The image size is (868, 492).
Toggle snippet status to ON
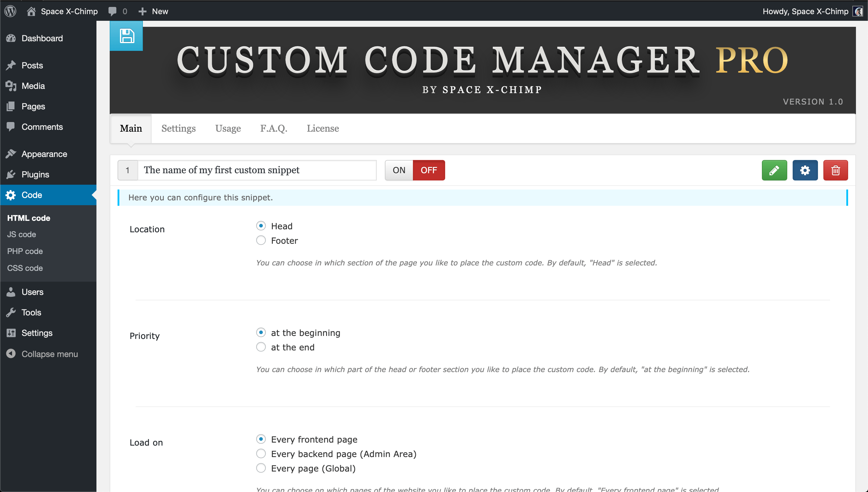(398, 170)
